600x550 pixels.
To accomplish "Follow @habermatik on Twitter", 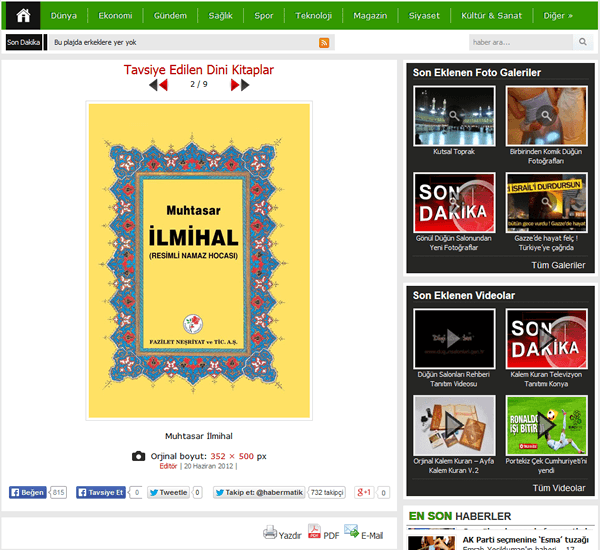I will pyautogui.click(x=259, y=492).
